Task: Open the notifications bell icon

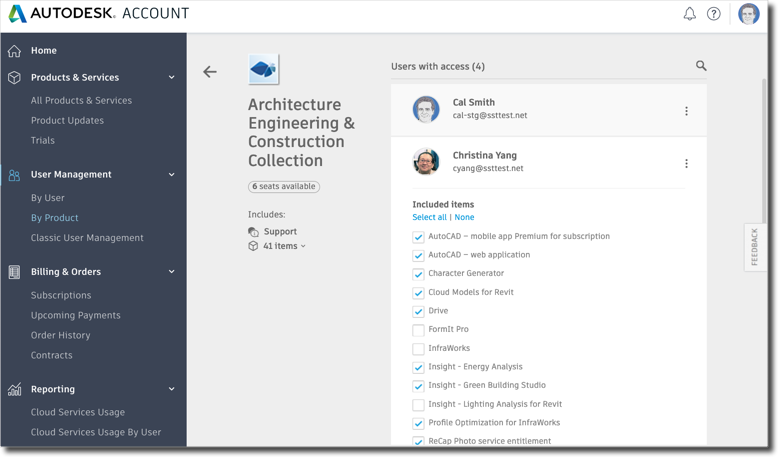Action: point(689,14)
